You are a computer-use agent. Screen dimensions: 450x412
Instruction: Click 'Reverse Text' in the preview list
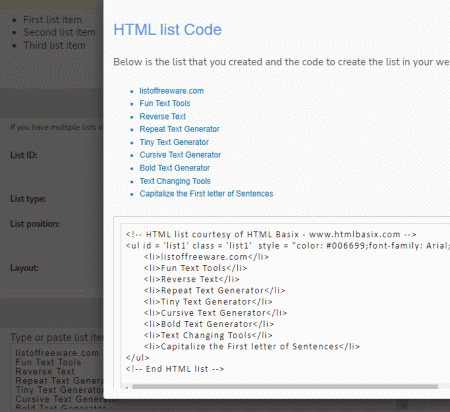coord(162,116)
